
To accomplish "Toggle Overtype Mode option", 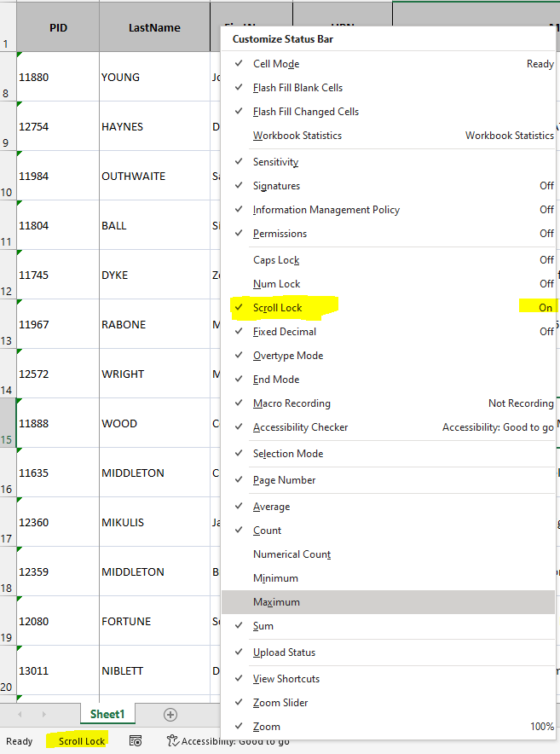I will [389, 356].
